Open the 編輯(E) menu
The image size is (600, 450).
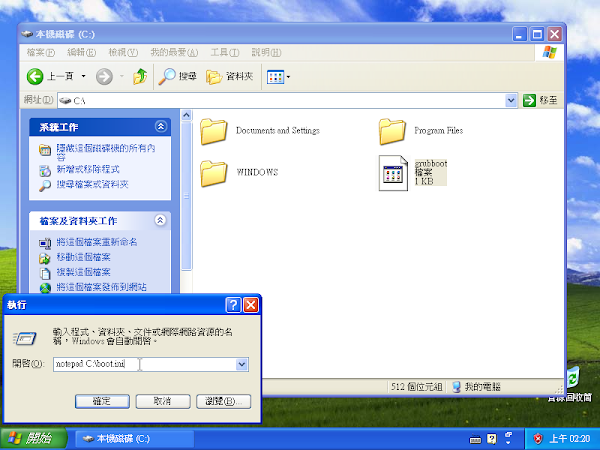tap(82, 52)
